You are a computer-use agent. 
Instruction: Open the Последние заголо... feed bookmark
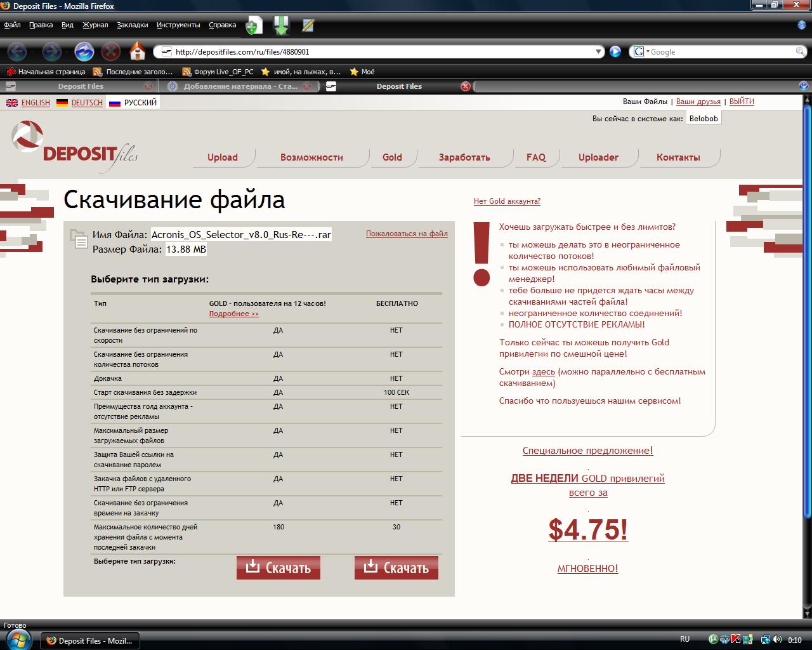(x=133, y=72)
